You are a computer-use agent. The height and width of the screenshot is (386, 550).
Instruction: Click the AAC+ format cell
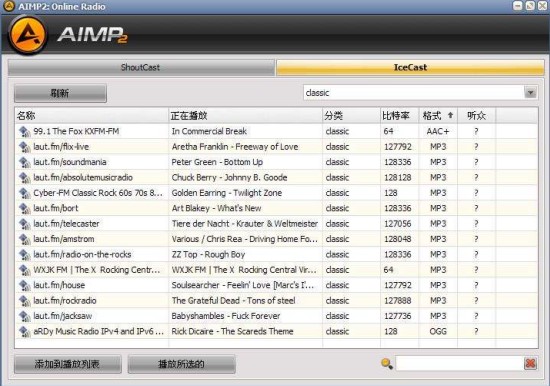point(437,131)
